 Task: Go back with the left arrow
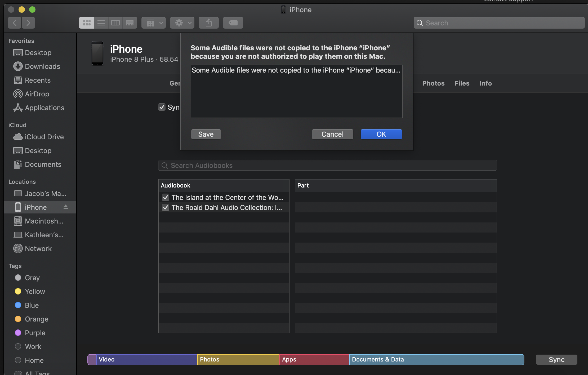(15, 23)
